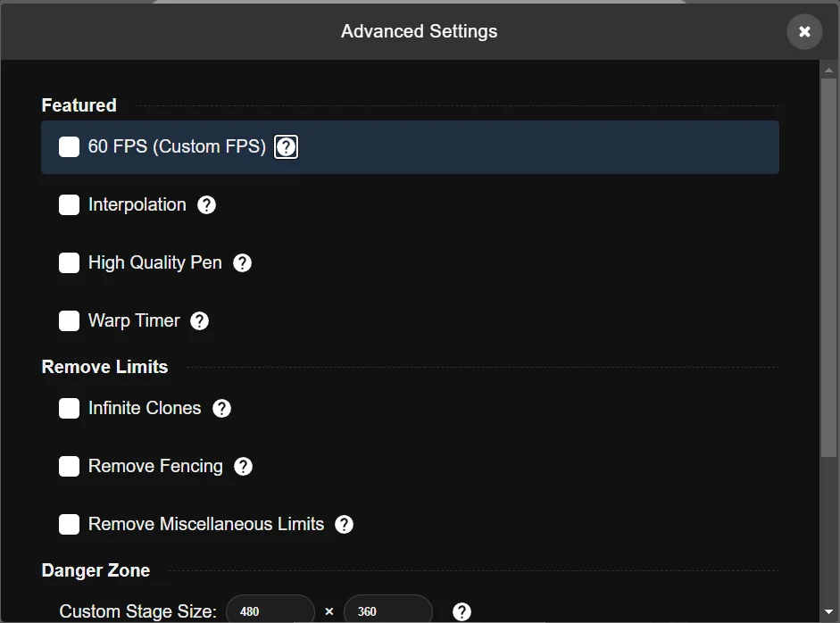Close the Advanced Settings dialog
This screenshot has height=623, width=840.
[804, 31]
